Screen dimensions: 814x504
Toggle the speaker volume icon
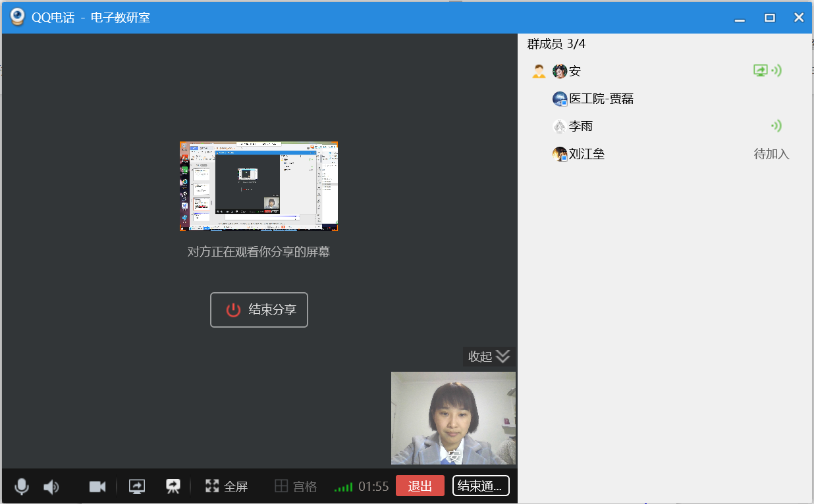pos(51,486)
